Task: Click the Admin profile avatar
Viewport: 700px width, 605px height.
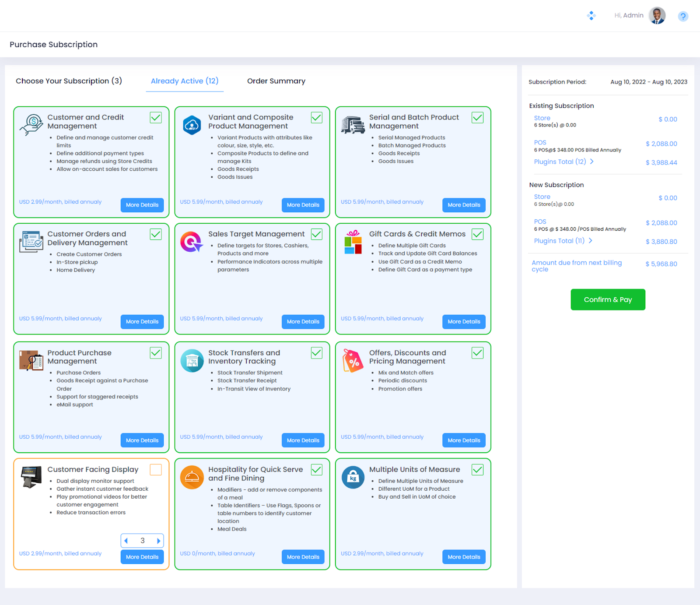Action: point(657,16)
